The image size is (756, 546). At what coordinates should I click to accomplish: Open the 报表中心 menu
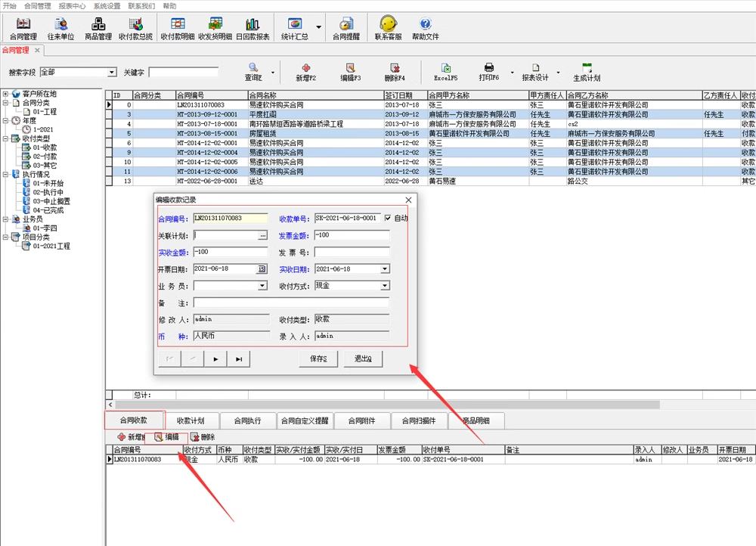coord(72,6)
